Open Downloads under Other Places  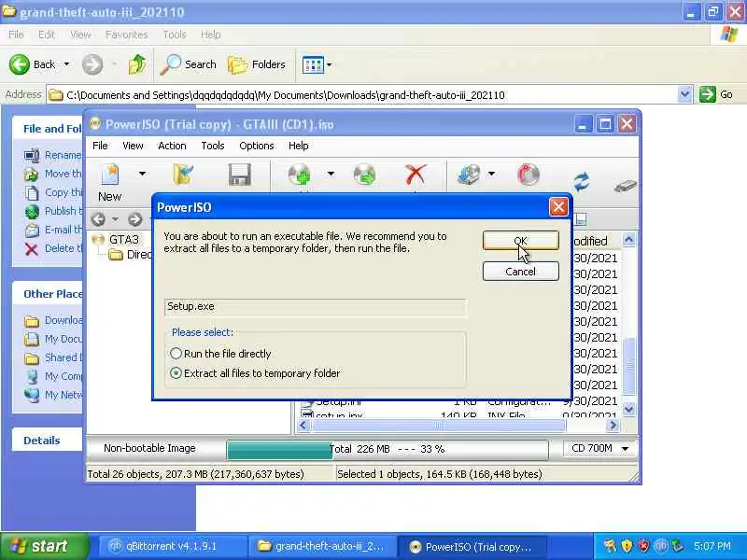(53, 320)
